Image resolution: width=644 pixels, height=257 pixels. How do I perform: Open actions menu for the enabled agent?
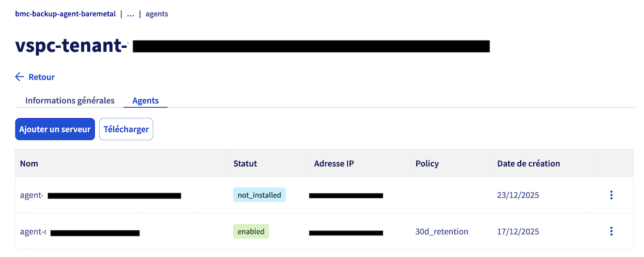point(611,231)
